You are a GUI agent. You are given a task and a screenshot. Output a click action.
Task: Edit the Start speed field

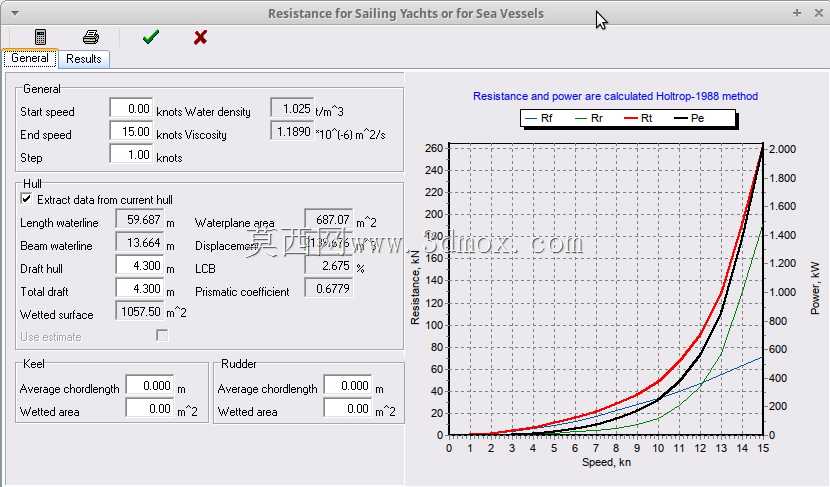pos(131,109)
